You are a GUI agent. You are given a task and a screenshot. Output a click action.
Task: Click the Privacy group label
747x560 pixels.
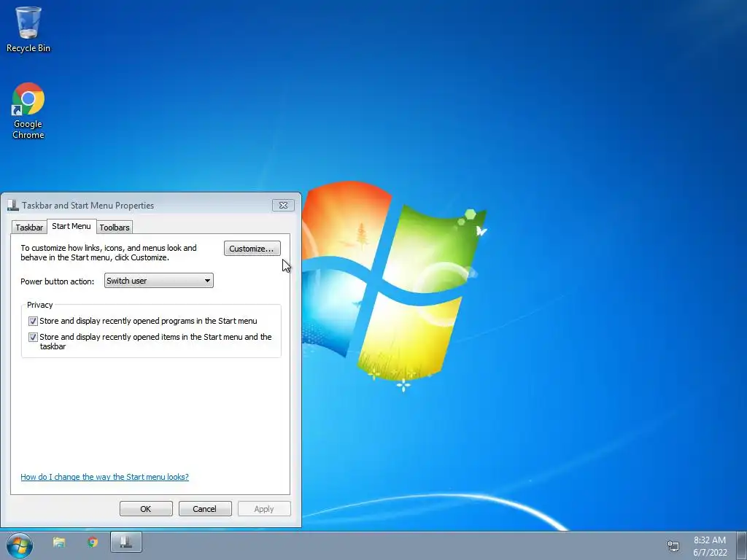coord(39,305)
